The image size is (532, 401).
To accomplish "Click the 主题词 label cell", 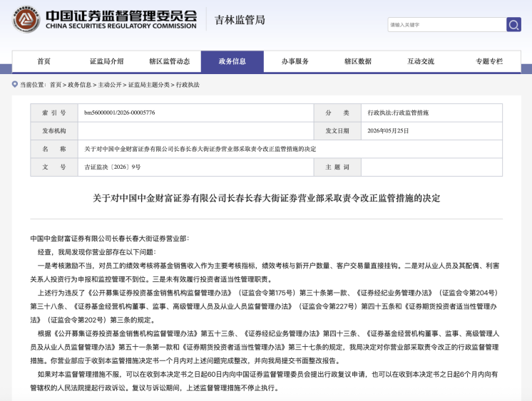I will pyautogui.click(x=337, y=167).
